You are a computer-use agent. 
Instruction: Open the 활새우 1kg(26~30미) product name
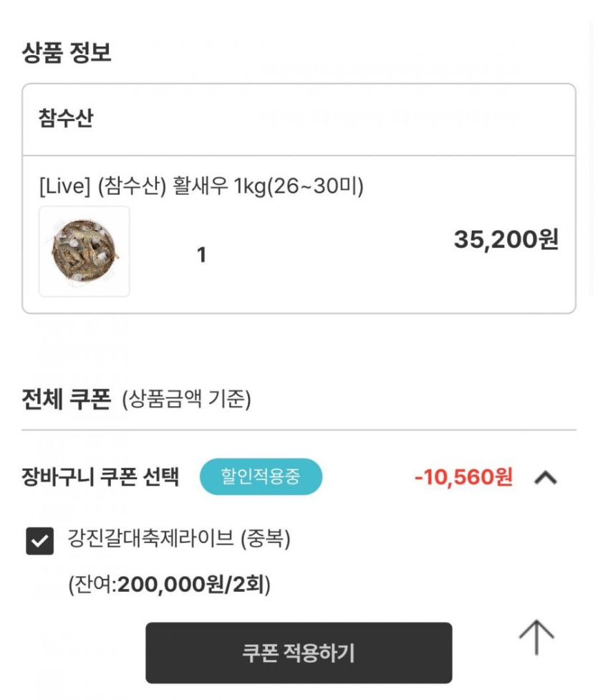coord(269,187)
